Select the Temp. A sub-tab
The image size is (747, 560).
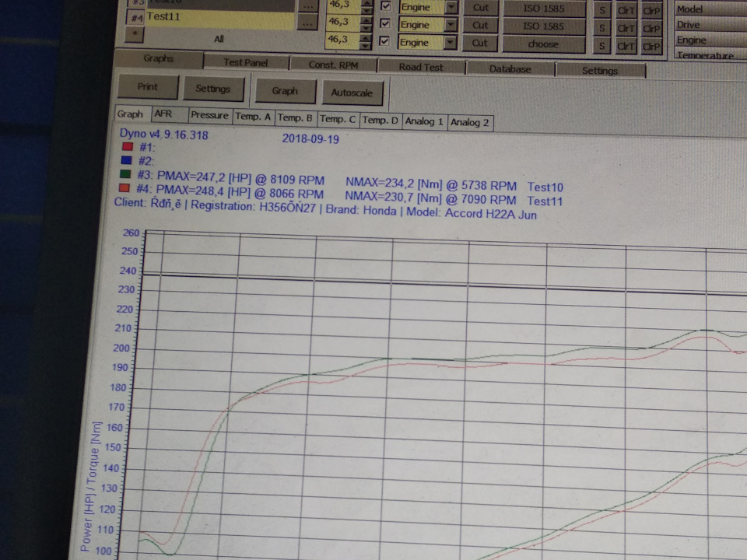(x=253, y=117)
